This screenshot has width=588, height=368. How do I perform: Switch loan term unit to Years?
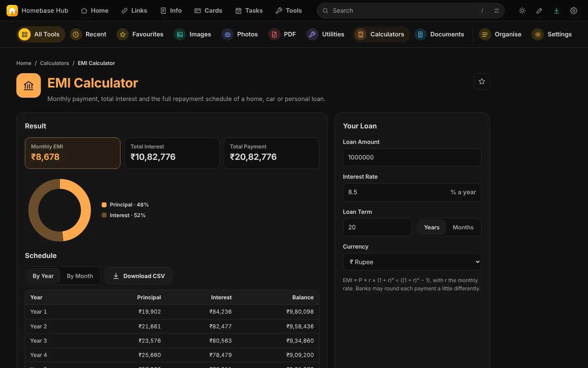click(x=432, y=227)
